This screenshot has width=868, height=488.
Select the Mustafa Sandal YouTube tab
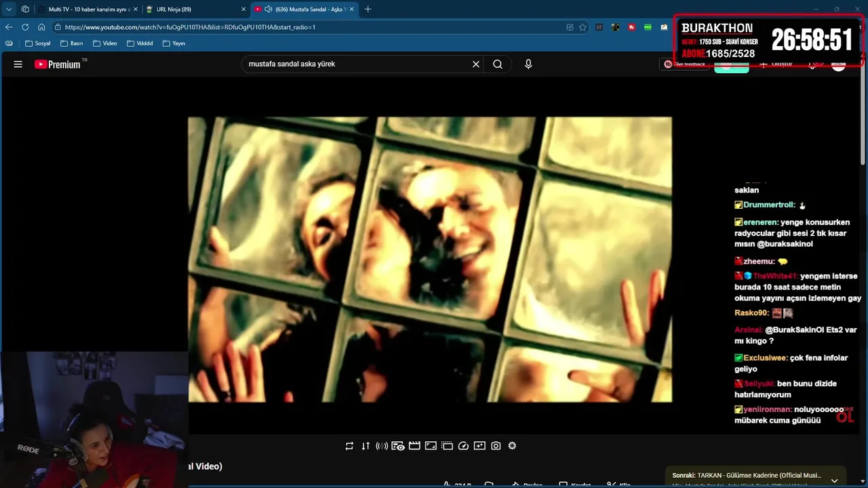tap(303, 9)
